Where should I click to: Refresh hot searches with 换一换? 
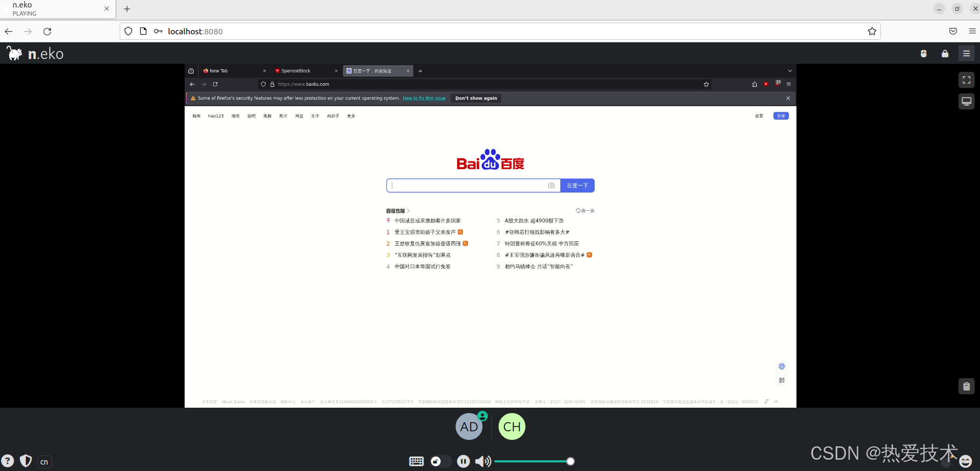coord(585,211)
